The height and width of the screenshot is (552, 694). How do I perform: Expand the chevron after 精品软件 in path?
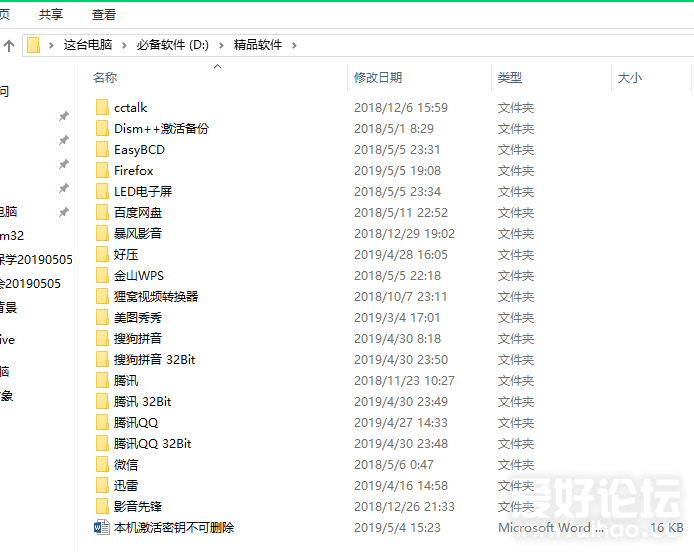pyautogui.click(x=294, y=45)
